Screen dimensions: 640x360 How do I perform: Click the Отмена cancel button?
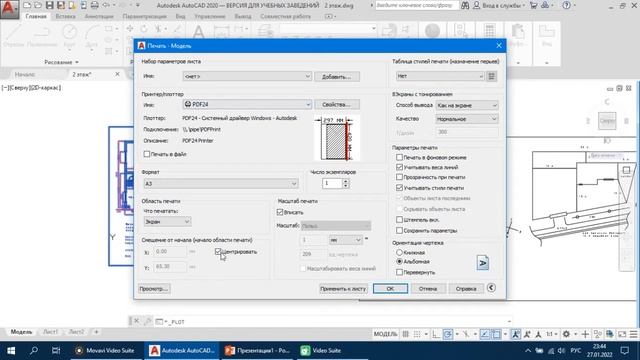[x=428, y=289]
